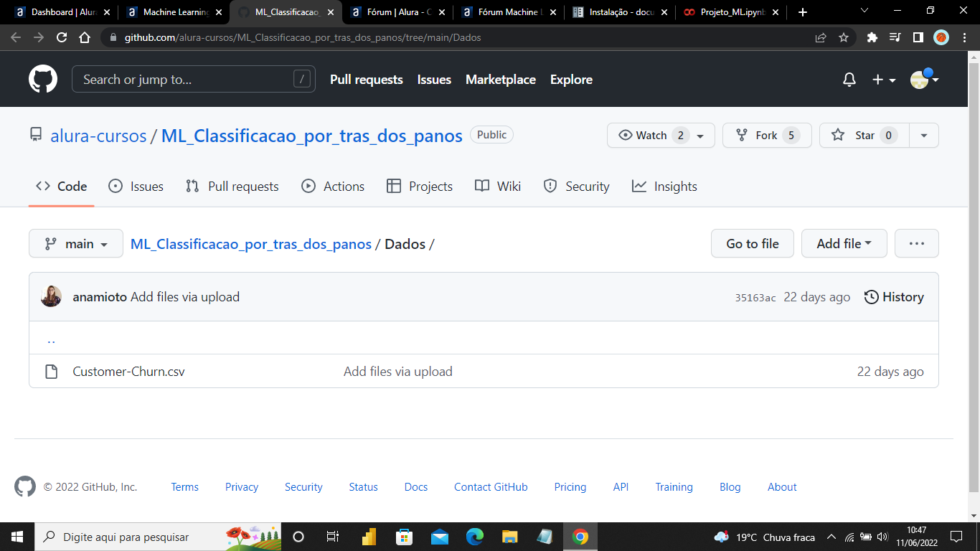Open the Docs footer link

(x=416, y=487)
